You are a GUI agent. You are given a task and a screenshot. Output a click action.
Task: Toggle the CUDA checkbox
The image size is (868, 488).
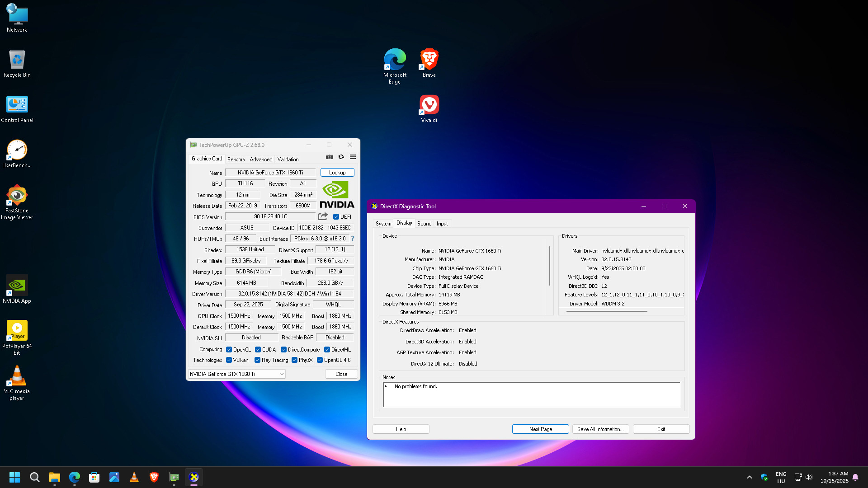(x=258, y=350)
